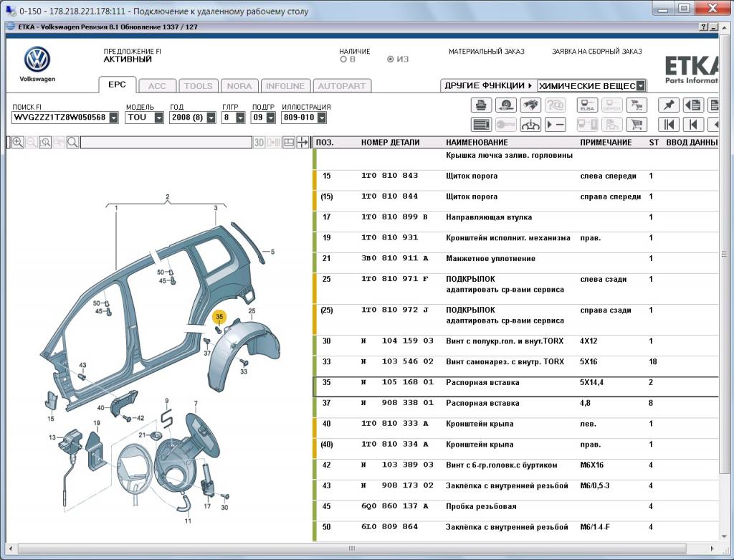The height and width of the screenshot is (560, 734).
Task: Click the НОМЕР ДЕТАЛИ column header
Action: (391, 143)
